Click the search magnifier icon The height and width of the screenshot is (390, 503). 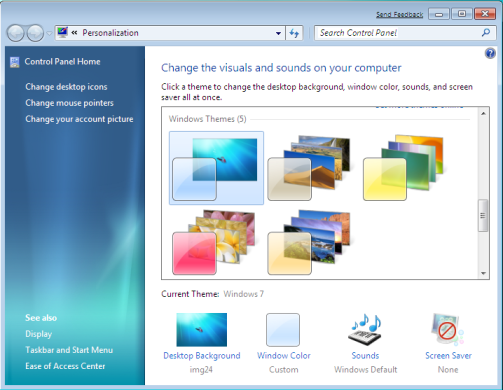tap(486, 33)
